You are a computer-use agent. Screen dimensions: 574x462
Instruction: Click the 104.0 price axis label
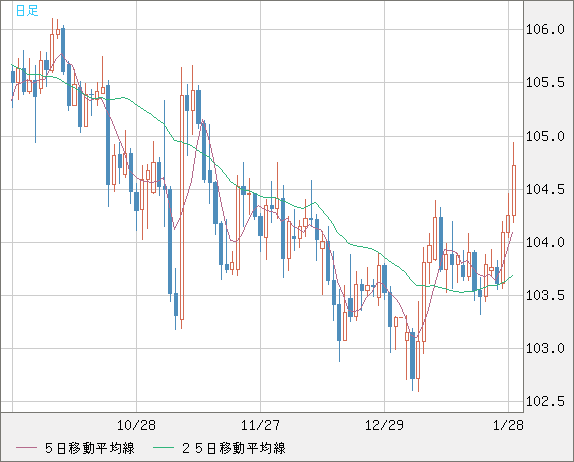pyautogui.click(x=545, y=242)
